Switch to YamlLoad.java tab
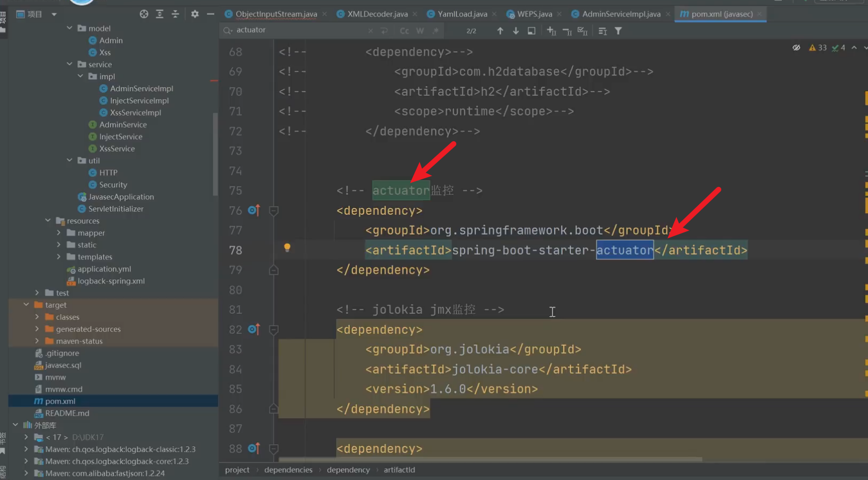 tap(462, 14)
